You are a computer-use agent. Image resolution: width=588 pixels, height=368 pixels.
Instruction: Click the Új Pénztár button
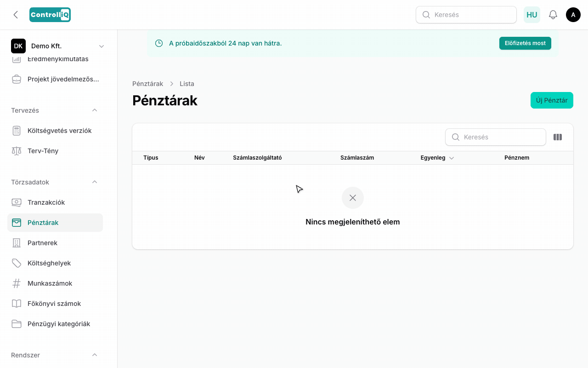tap(552, 100)
